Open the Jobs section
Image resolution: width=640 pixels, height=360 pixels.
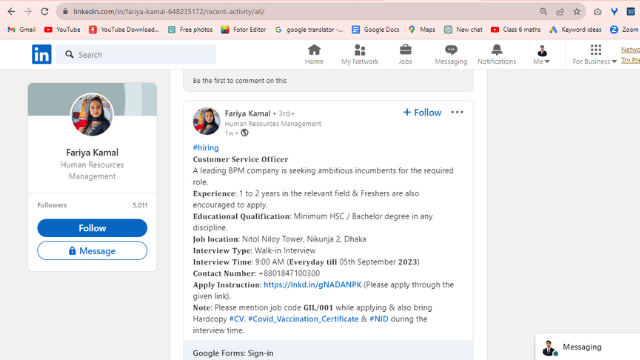point(405,54)
